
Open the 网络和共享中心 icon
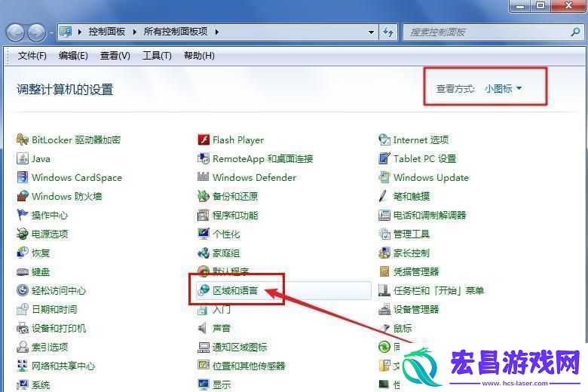pos(22,366)
